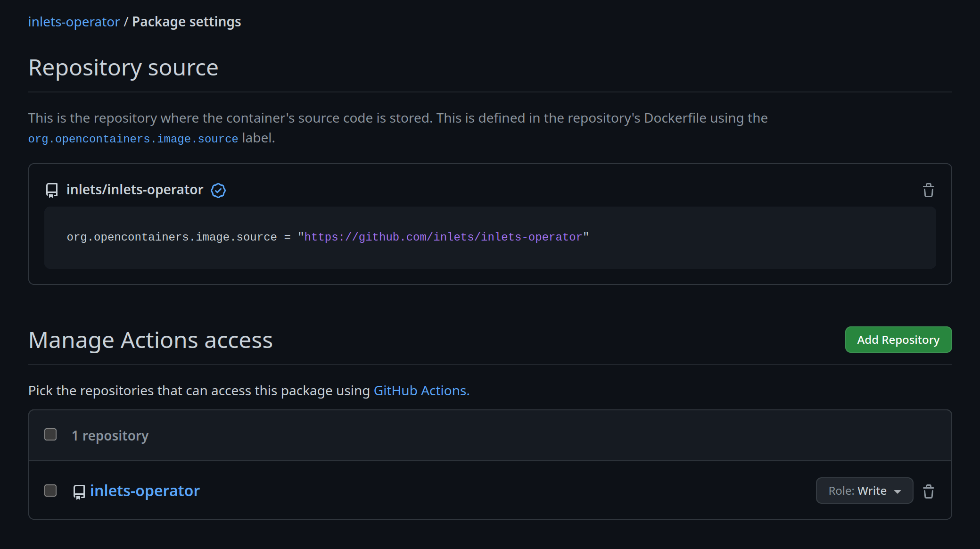Screen dimensions: 980x549
Task: Open the org.opencontainers.image.source documentation link
Action: coord(132,139)
